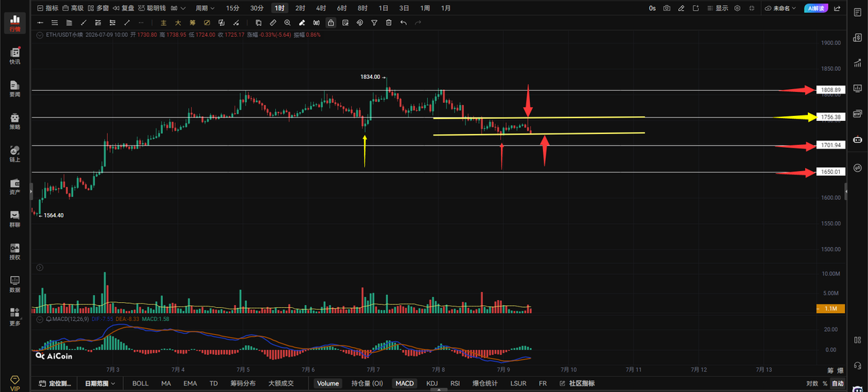Screen dimensions: 868x392
Task: Open the 数据 data sidebar icon
Action: (15, 284)
